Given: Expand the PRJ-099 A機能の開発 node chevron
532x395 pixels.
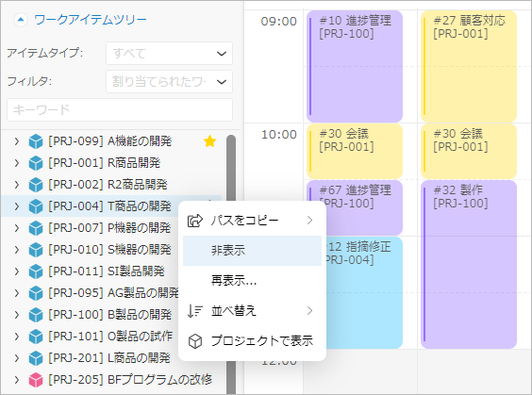Looking at the screenshot, I should coord(17,141).
